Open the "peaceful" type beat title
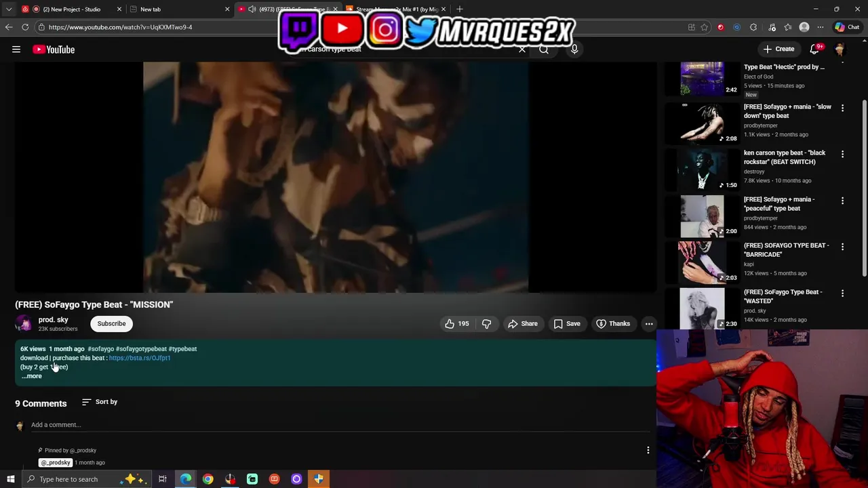Screen dimensions: 868x488 coord(779,204)
